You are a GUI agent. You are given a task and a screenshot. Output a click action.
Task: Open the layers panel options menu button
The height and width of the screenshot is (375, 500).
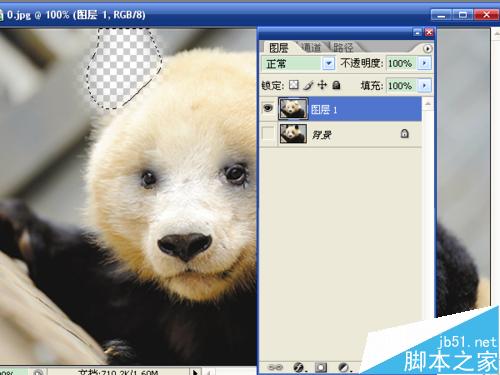pyautogui.click(x=428, y=49)
